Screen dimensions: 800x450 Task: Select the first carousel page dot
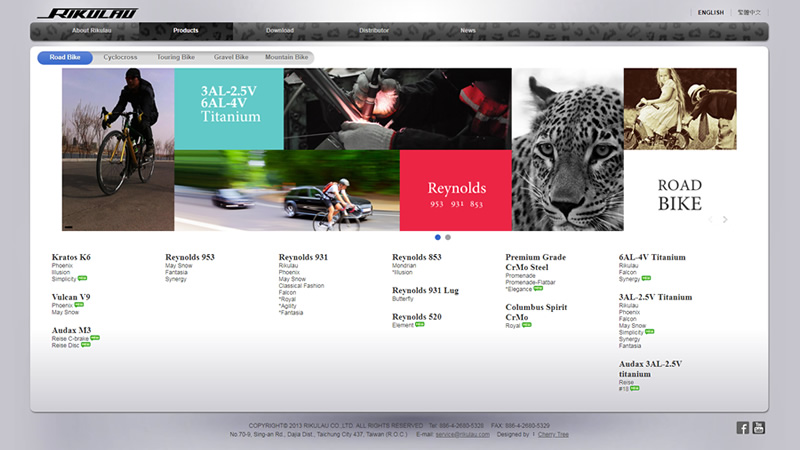tap(438, 237)
